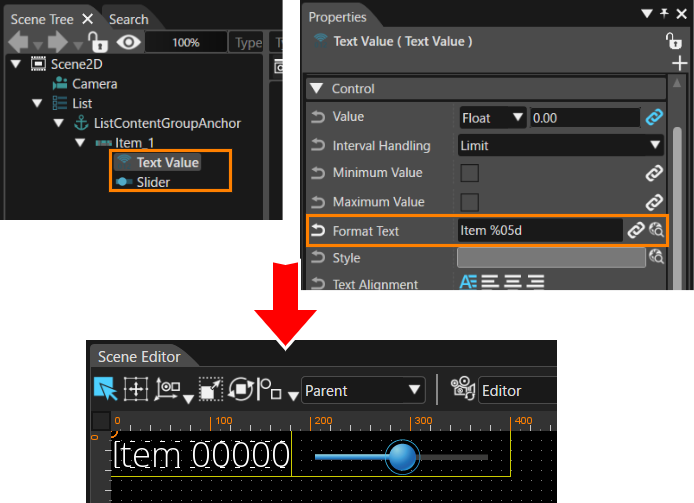The image size is (694, 503).
Task: Open the Interval Handling Limit dropdown
Action: click(x=560, y=145)
